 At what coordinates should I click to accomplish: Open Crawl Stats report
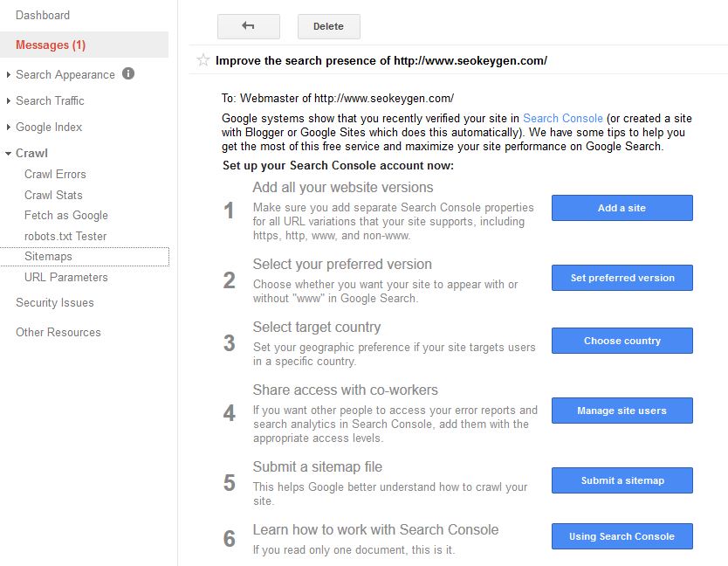[x=53, y=195]
